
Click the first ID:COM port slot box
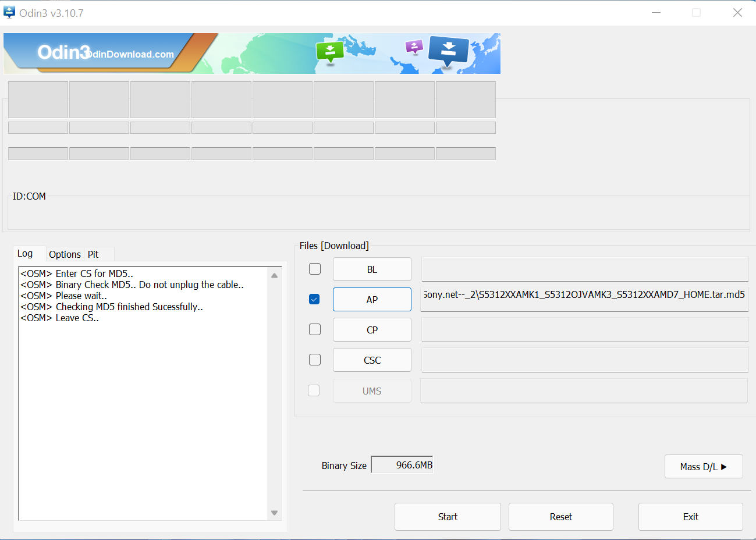[38, 100]
